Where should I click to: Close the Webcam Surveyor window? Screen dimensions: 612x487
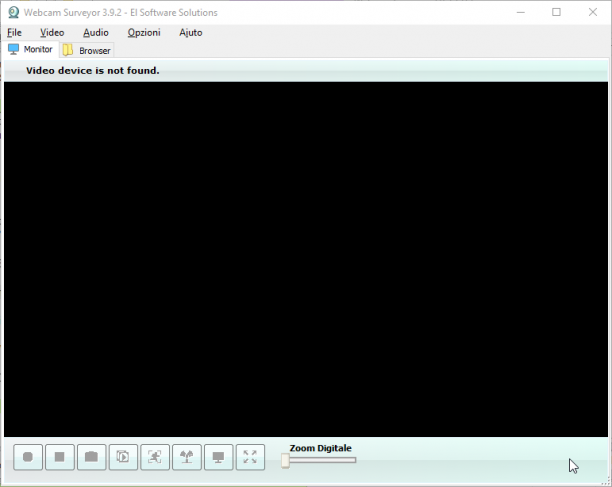593,12
